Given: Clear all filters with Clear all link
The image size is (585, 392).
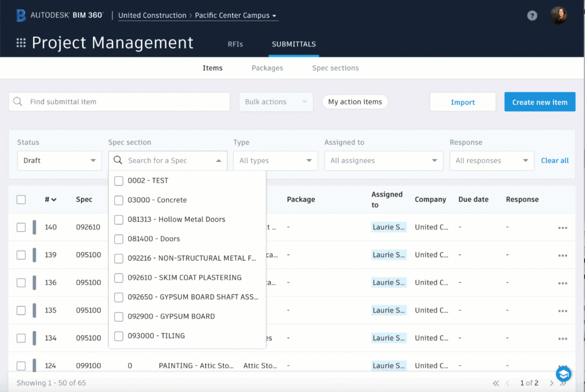Looking at the screenshot, I should (x=554, y=160).
